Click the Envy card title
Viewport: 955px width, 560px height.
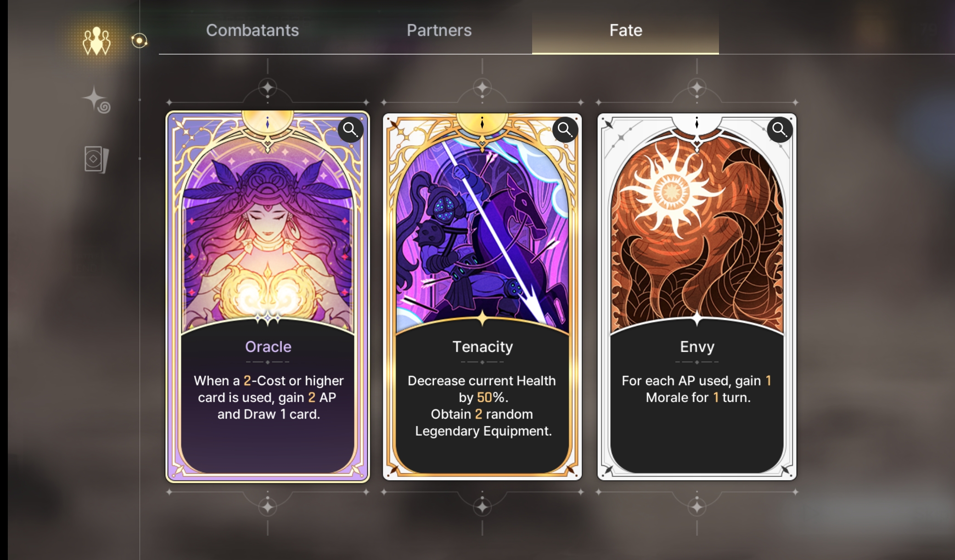pyautogui.click(x=697, y=347)
